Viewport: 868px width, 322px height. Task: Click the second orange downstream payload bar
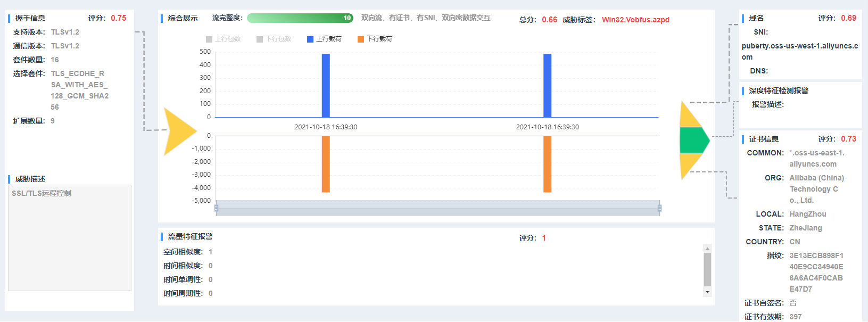click(x=547, y=164)
